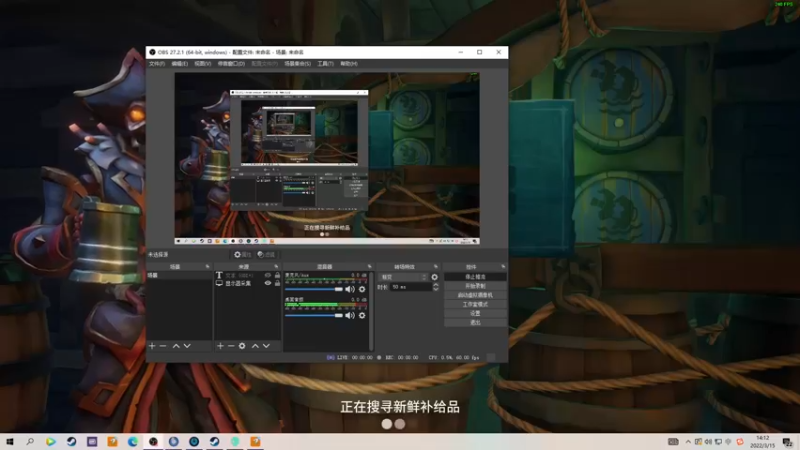
Task: Click the Filters button above the docks
Action: (266, 255)
